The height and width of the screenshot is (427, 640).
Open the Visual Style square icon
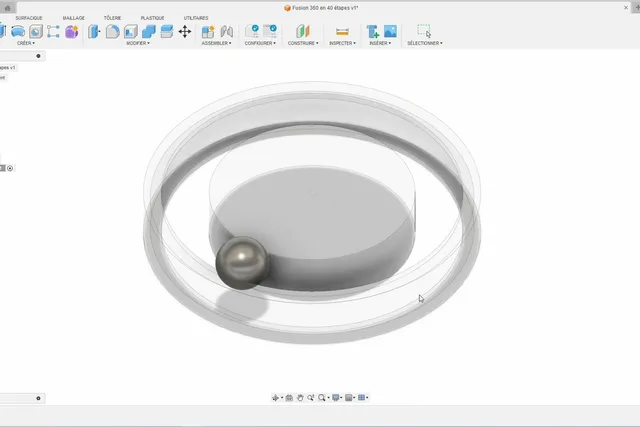[x=349, y=398]
